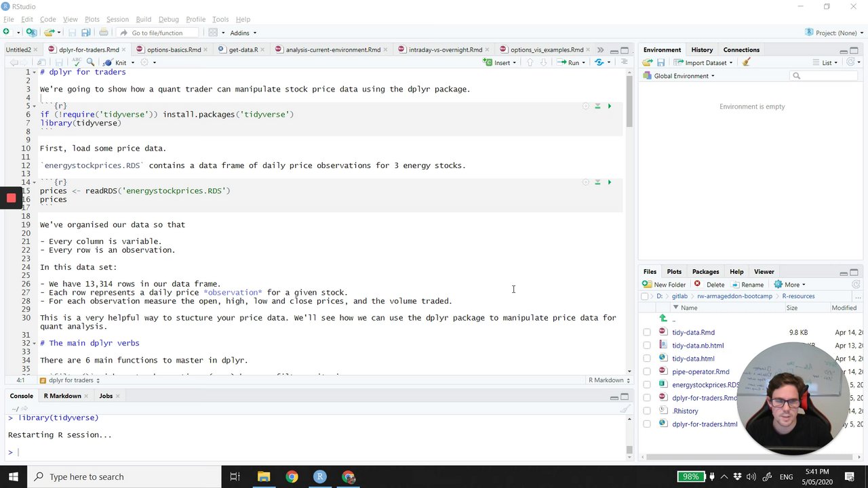Check the tidy-data.Rmd checkbox
868x488 pixels.
[646, 333]
